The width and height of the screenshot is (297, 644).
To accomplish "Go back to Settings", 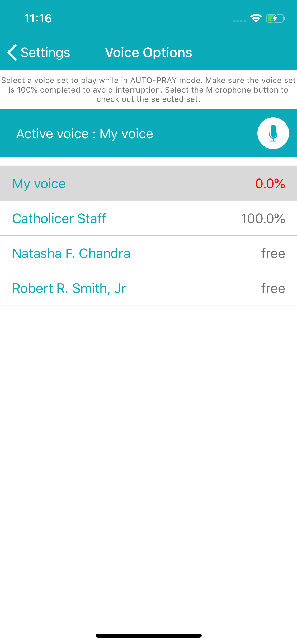I will click(x=39, y=52).
